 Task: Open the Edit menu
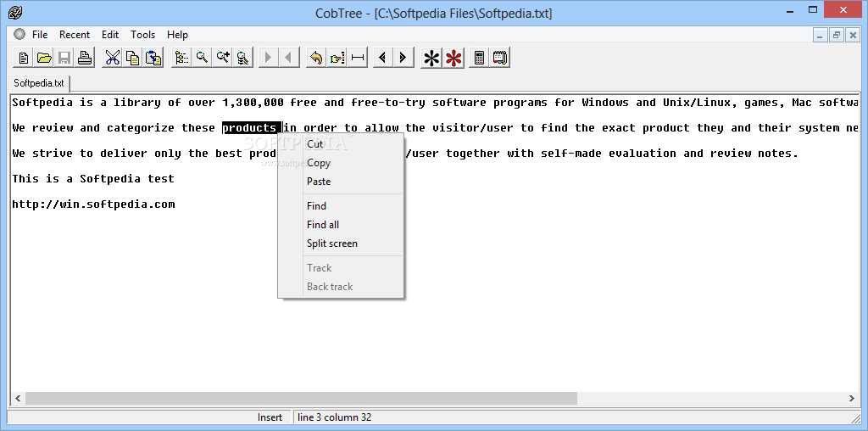[x=110, y=34]
